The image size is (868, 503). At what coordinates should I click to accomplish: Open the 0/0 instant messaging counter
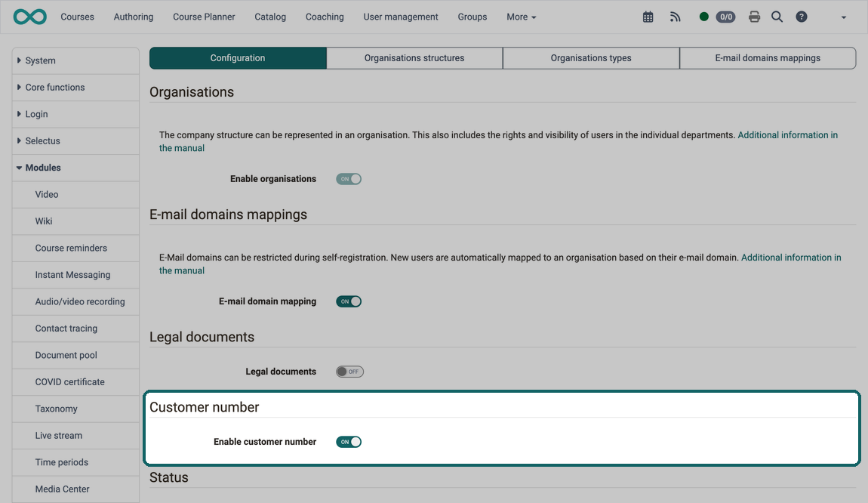(x=726, y=17)
